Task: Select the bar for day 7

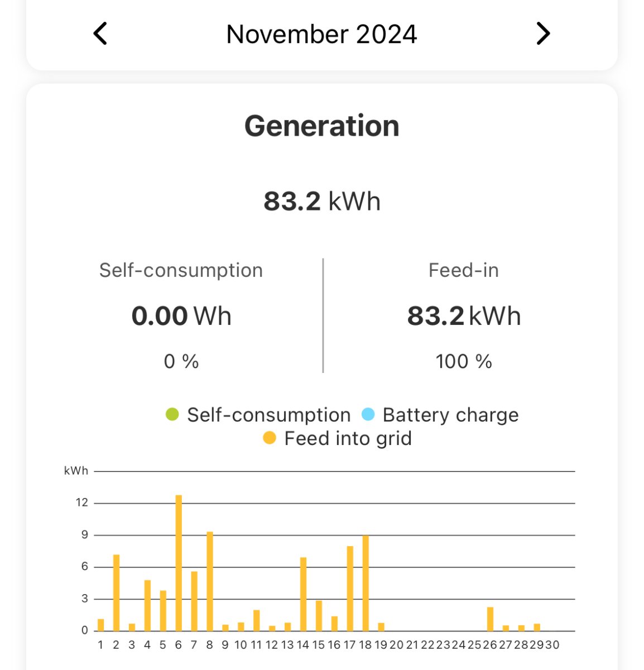Action: [x=194, y=601]
